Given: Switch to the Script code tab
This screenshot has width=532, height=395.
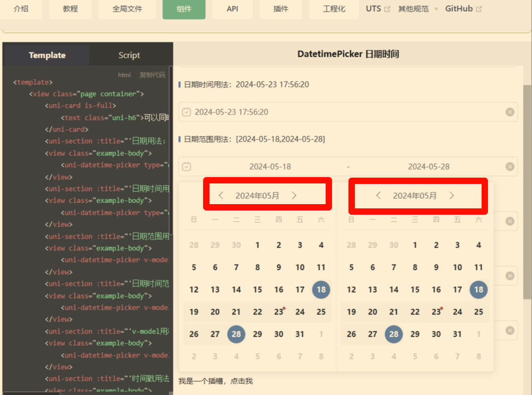Looking at the screenshot, I should pos(129,55).
